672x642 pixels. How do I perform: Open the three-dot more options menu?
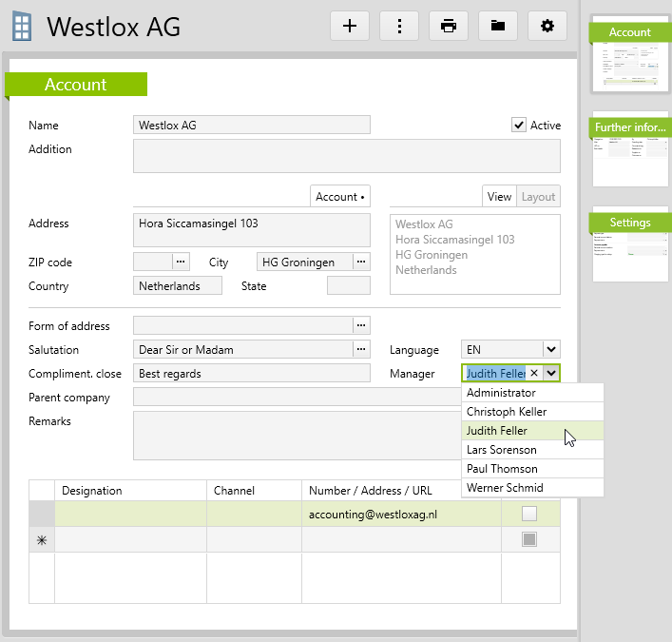click(399, 27)
